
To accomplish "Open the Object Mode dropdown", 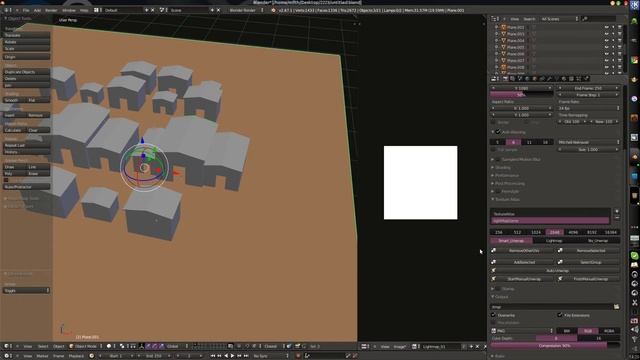I will coord(86,346).
